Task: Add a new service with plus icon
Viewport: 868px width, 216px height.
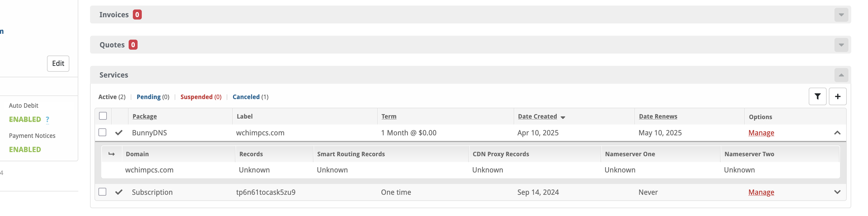Action: point(838,97)
